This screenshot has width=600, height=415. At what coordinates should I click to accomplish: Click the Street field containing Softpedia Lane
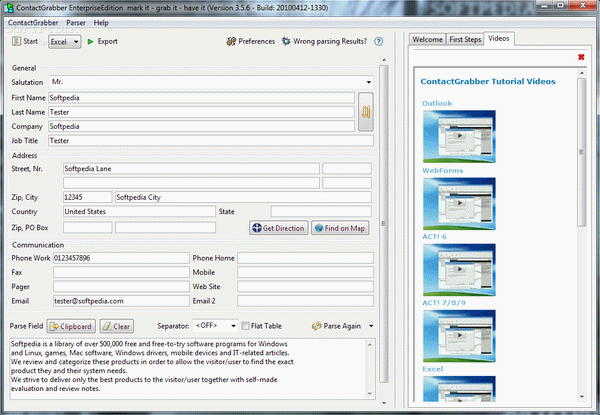point(191,169)
